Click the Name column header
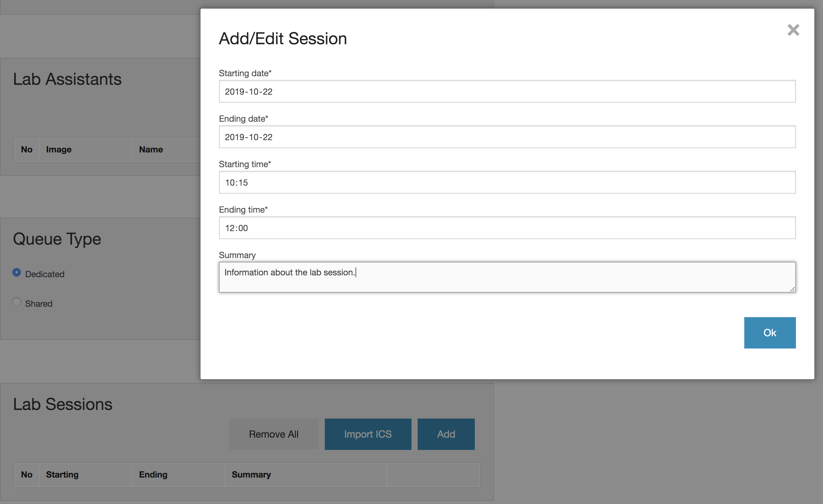The height and width of the screenshot is (504, 823). point(151,150)
